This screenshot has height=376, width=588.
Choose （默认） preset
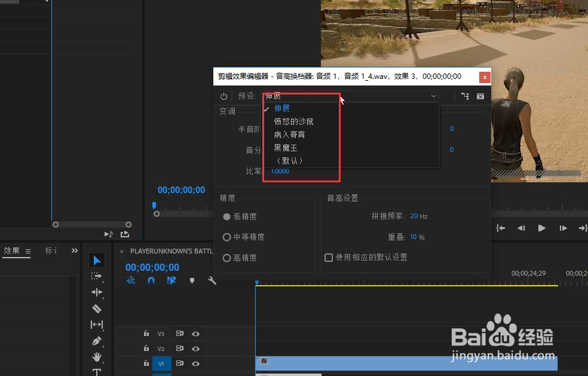click(289, 161)
